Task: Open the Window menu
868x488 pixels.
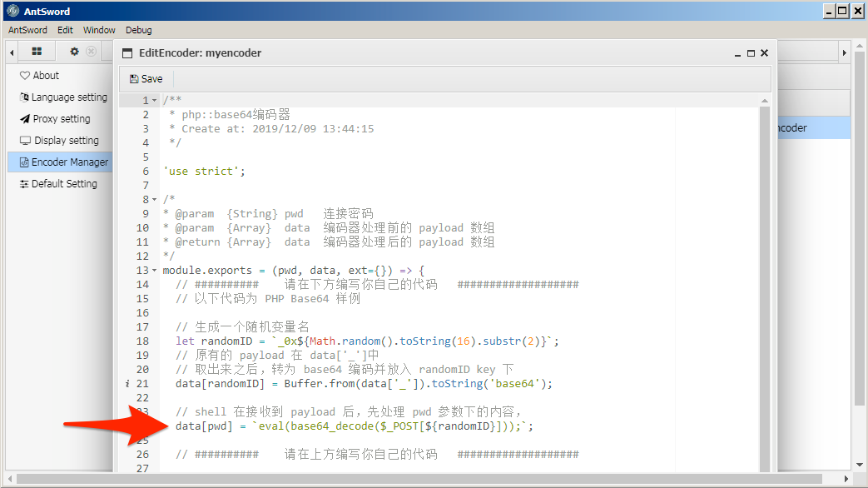Action: pyautogui.click(x=99, y=30)
